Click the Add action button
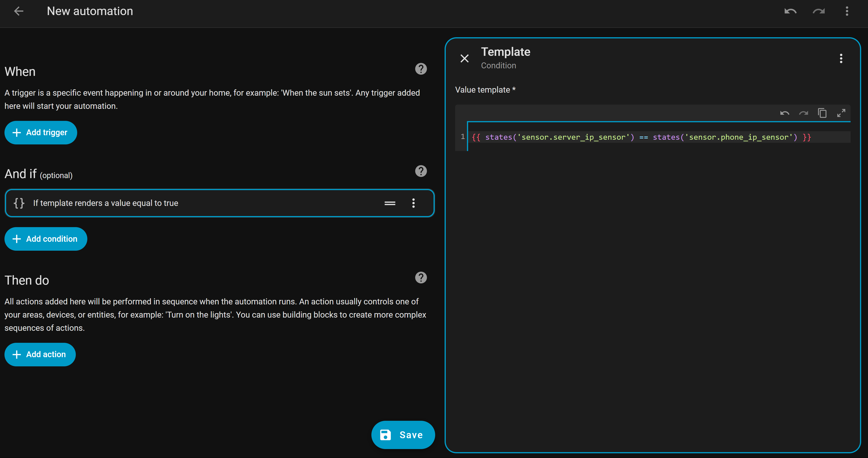 click(40, 355)
